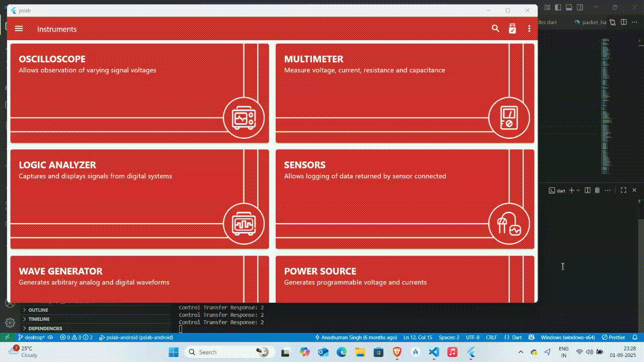Open the three-dot overflow menu

529,29
